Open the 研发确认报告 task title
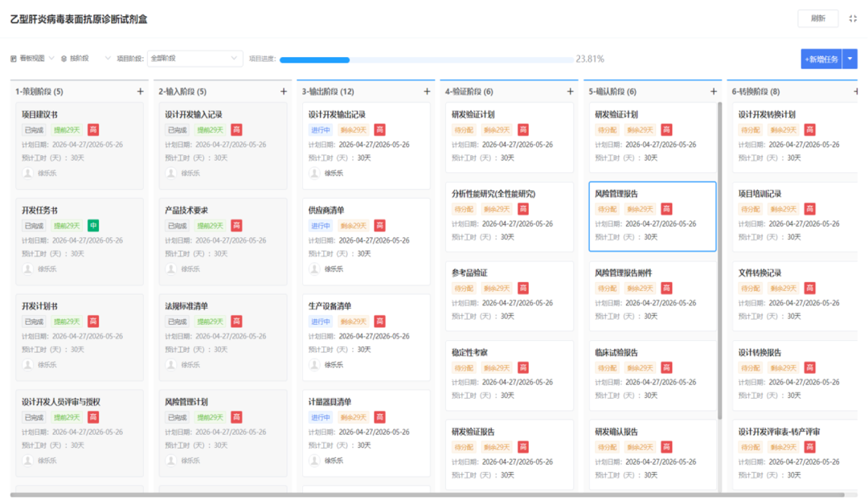The height and width of the screenshot is (504, 868). tap(616, 432)
